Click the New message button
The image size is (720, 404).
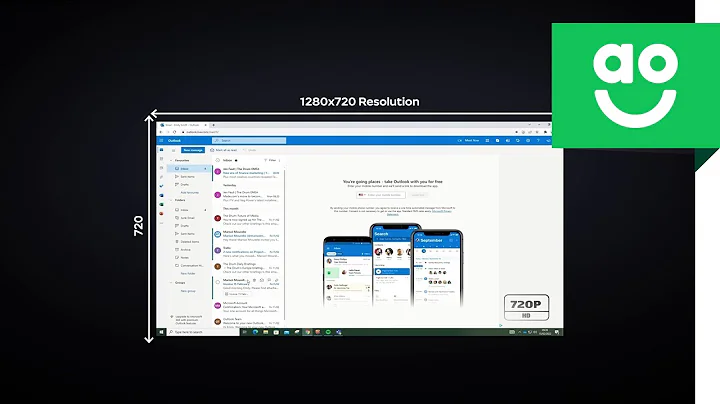(193, 150)
